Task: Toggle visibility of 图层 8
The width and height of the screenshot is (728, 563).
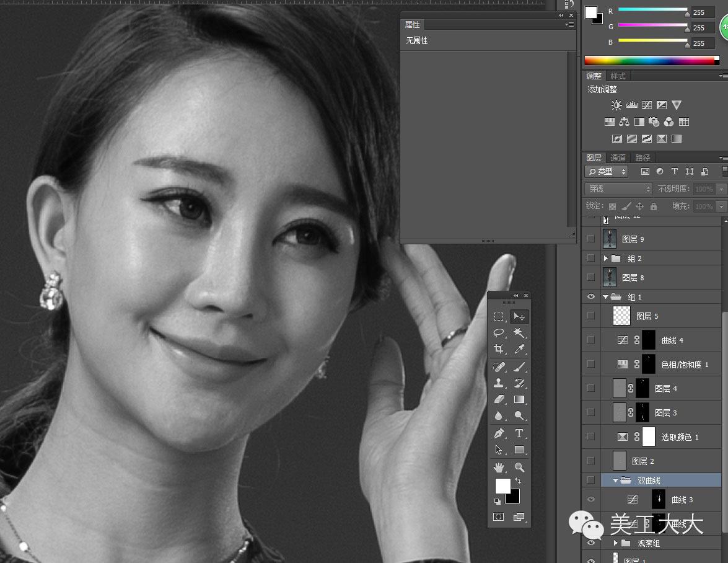Action: click(x=590, y=277)
